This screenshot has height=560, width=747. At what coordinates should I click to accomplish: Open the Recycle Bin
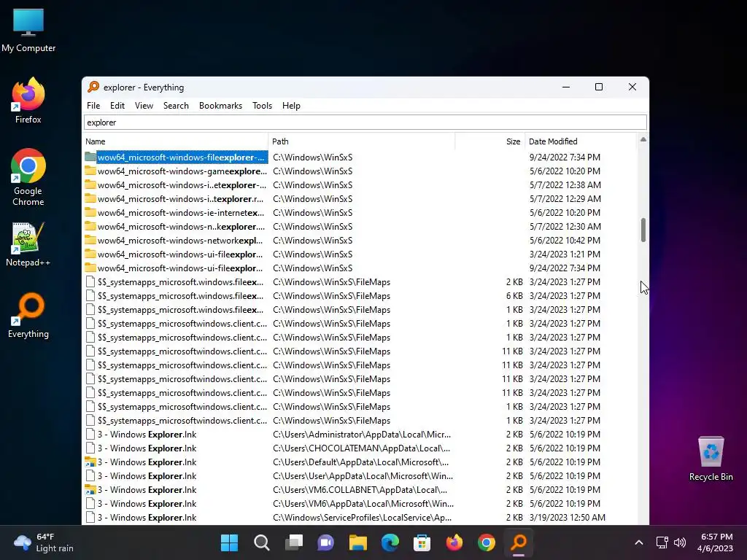click(x=711, y=459)
